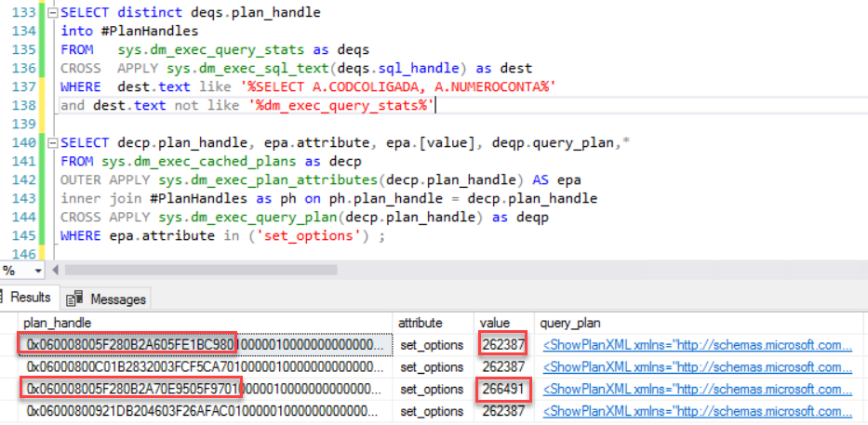The height and width of the screenshot is (425, 868).
Task: Select the value cell showing 266491
Action: 501,389
